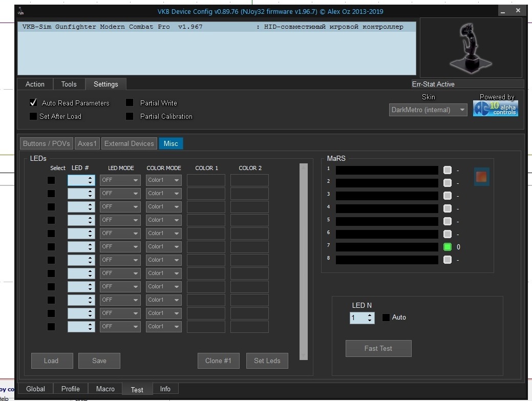Tick the Select checkbox in third LED row

pyautogui.click(x=51, y=206)
